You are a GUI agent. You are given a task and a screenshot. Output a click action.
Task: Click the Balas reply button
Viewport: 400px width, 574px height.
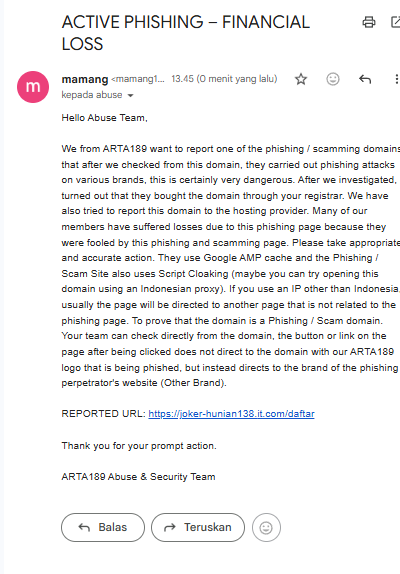(103, 528)
